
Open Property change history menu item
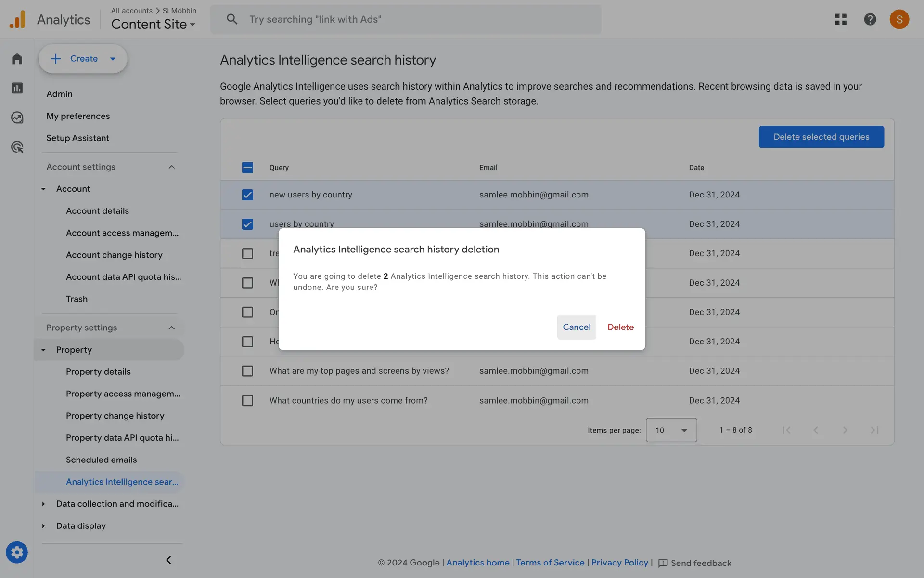(x=115, y=416)
